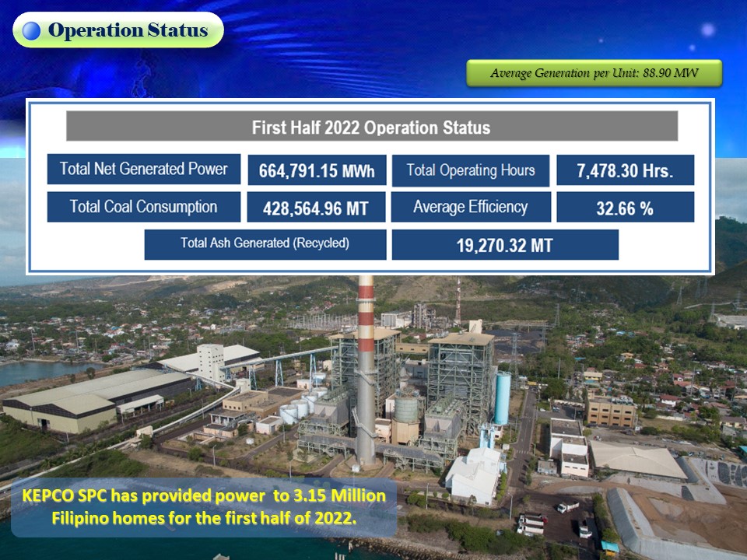Click the 19,270.32 MT value
747x560 pixels.
(505, 245)
